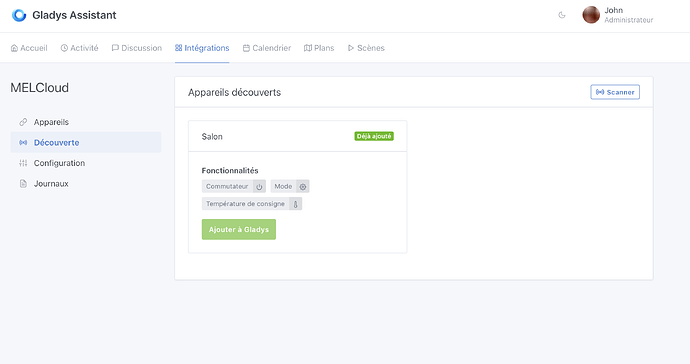Click the Salon device name
Image resolution: width=690 pixels, height=364 pixels.
(212, 136)
